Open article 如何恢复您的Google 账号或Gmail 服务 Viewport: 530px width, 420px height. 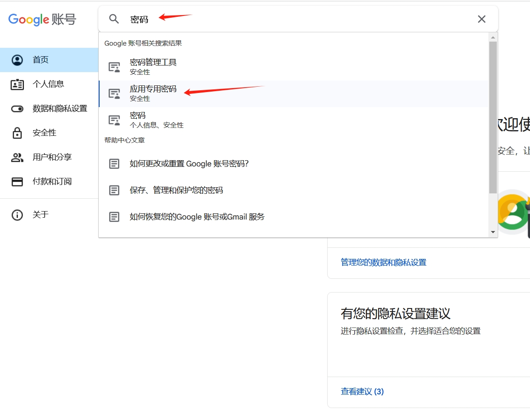click(294, 217)
